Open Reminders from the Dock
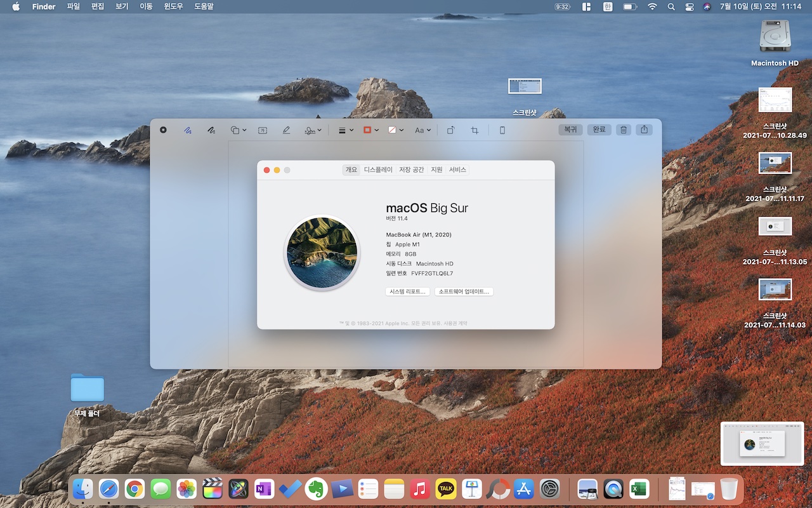 [x=368, y=489]
